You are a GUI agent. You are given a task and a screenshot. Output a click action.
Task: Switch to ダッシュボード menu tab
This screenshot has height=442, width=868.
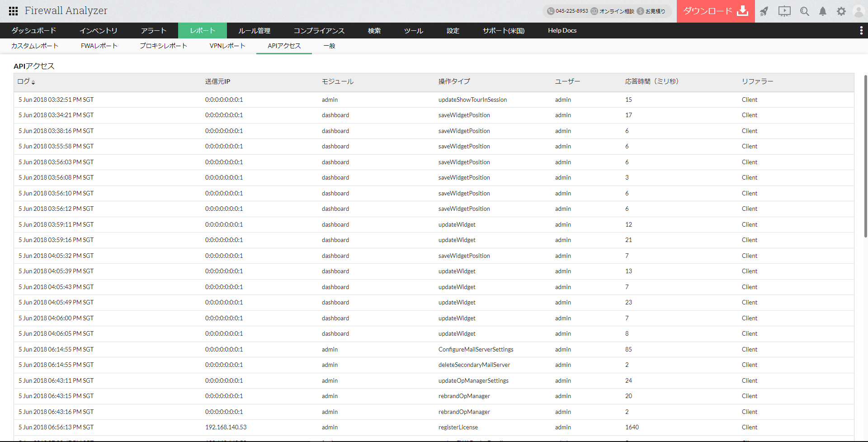(x=34, y=30)
